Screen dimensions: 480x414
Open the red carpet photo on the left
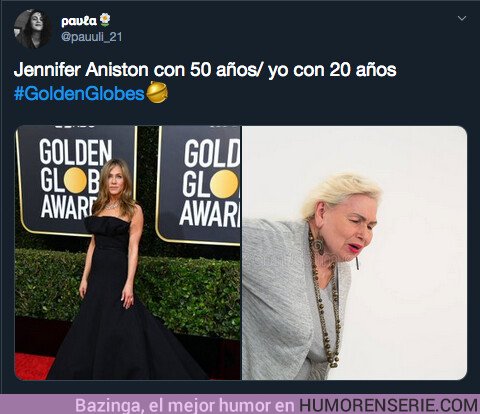128,253
